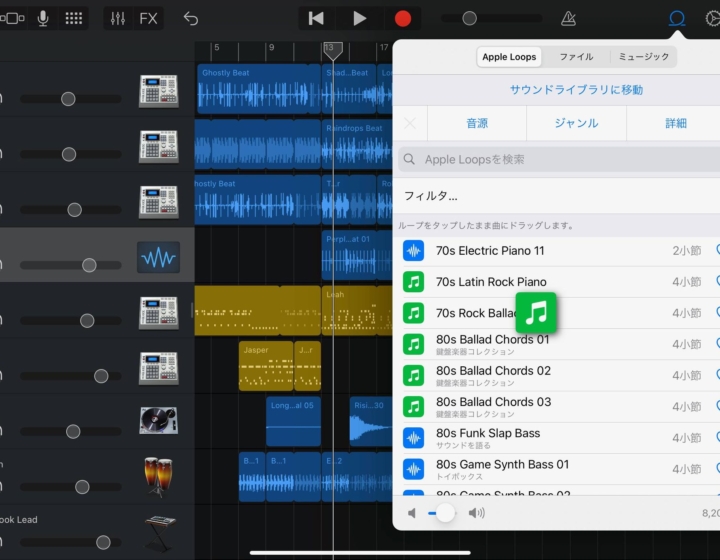This screenshot has width=720, height=560.
Task: Switch to the ファイル tab
Action: [576, 57]
